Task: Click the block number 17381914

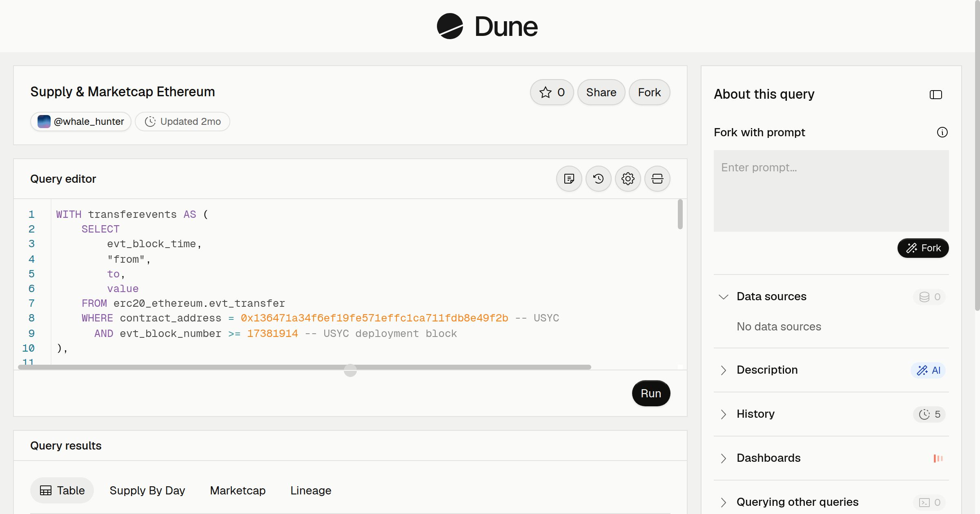Action: [272, 334]
